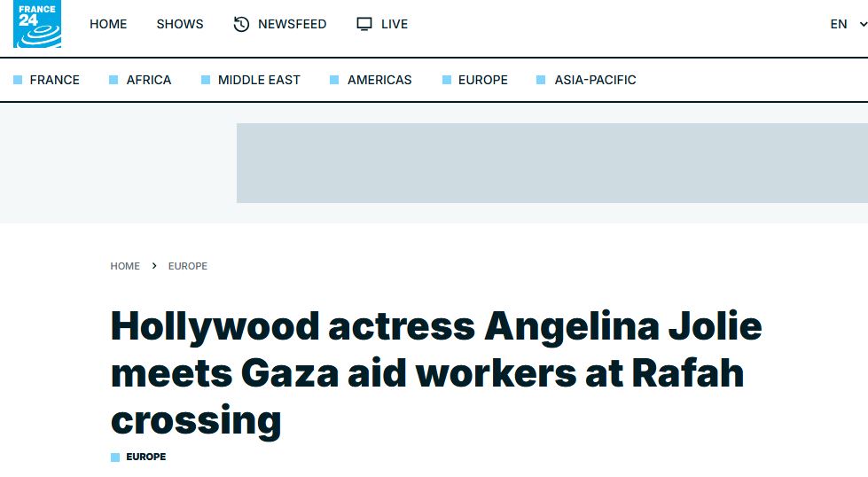Select the Middle East category

click(x=259, y=80)
